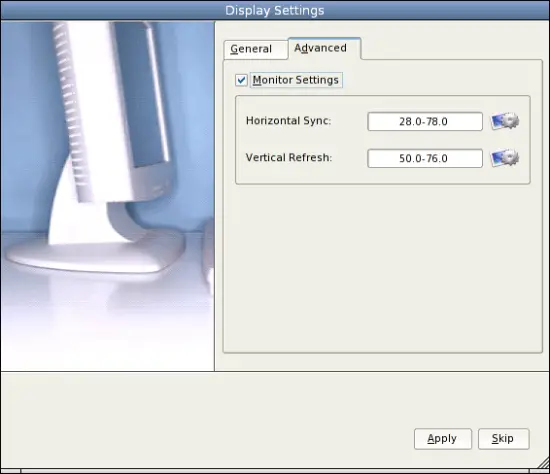Viewport: 550px width, 474px height.
Task: Click the Apply button
Action: 443,439
